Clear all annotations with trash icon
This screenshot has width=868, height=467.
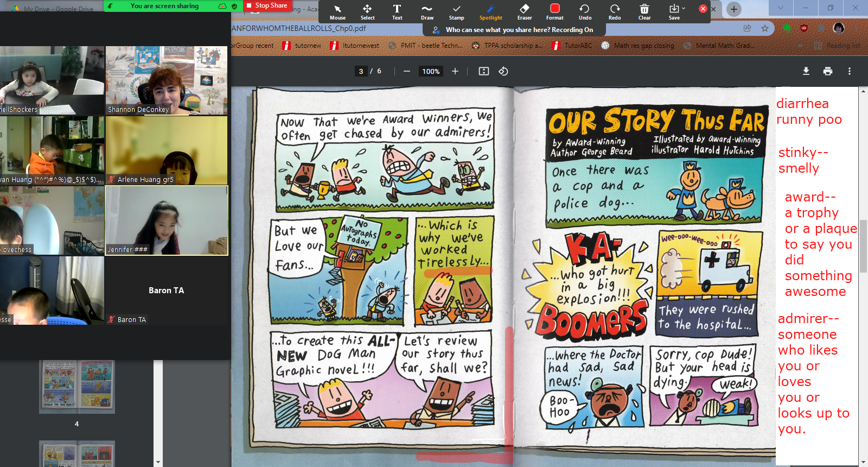click(644, 11)
